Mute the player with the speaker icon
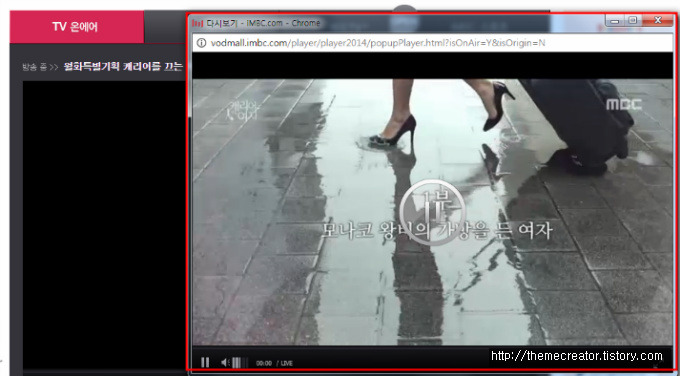 coord(225,362)
